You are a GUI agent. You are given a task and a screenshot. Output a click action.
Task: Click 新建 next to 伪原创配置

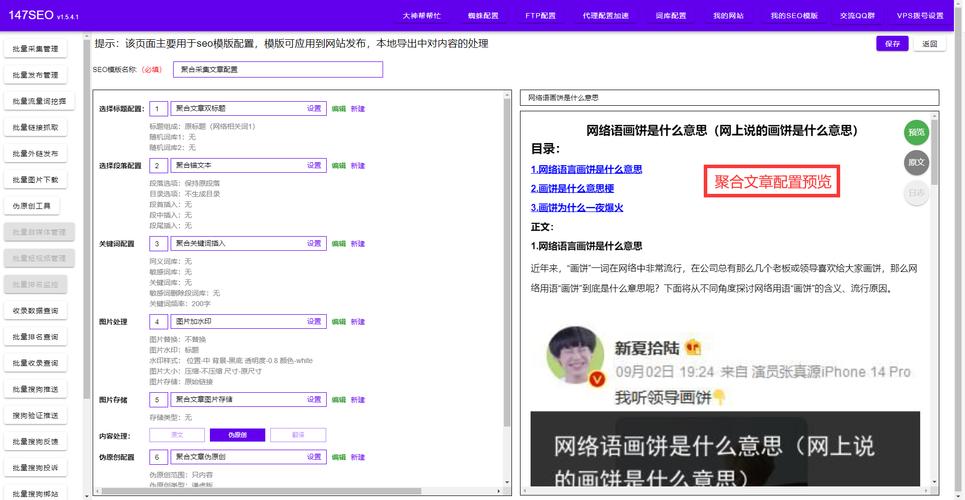[358, 458]
